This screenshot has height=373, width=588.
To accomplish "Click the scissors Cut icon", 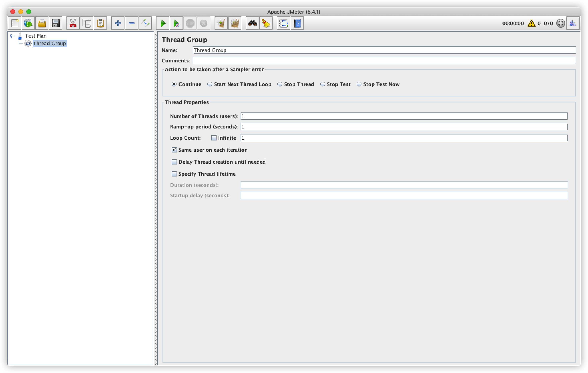I will [73, 23].
